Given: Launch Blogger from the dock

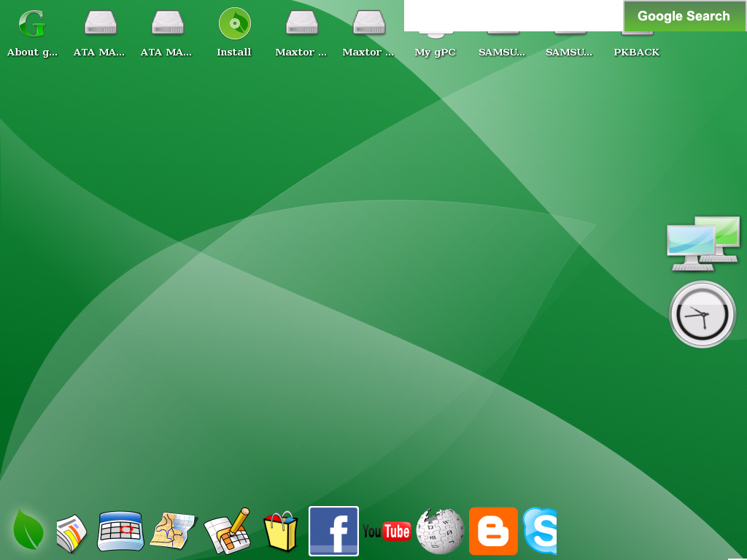Looking at the screenshot, I should click(x=493, y=531).
